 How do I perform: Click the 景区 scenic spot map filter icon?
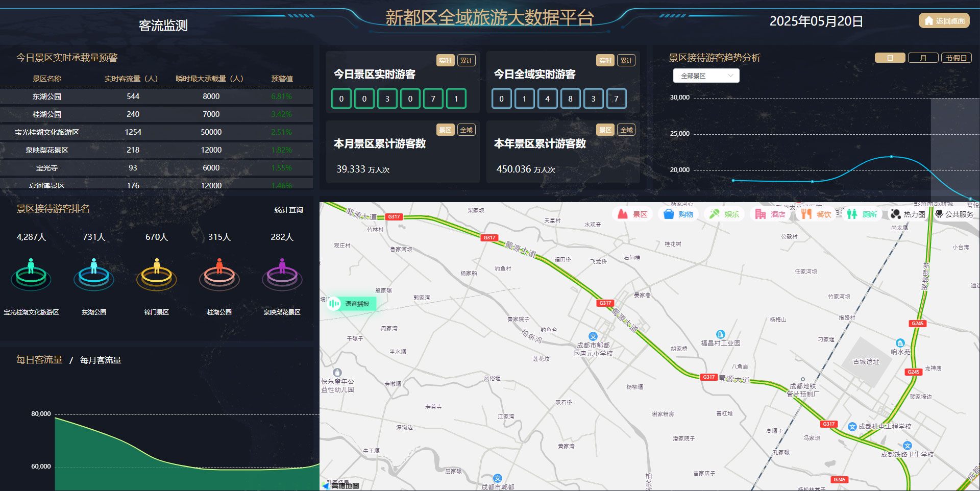623,214
